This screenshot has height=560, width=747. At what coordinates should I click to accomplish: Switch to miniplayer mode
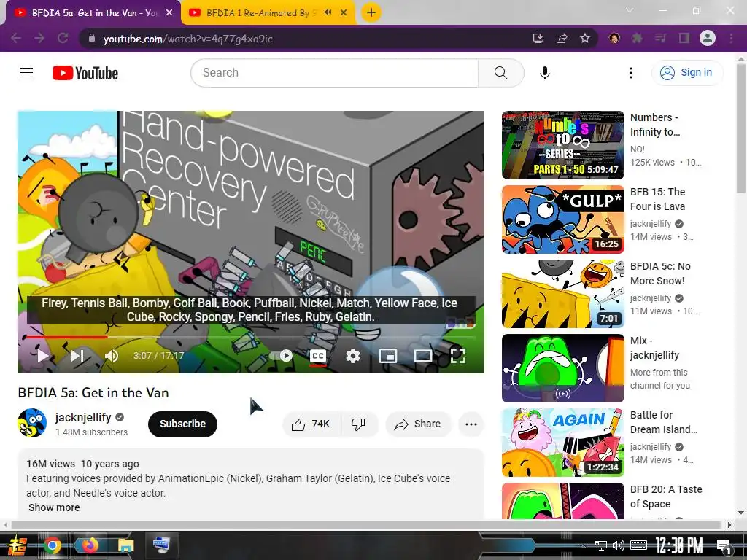(x=388, y=356)
